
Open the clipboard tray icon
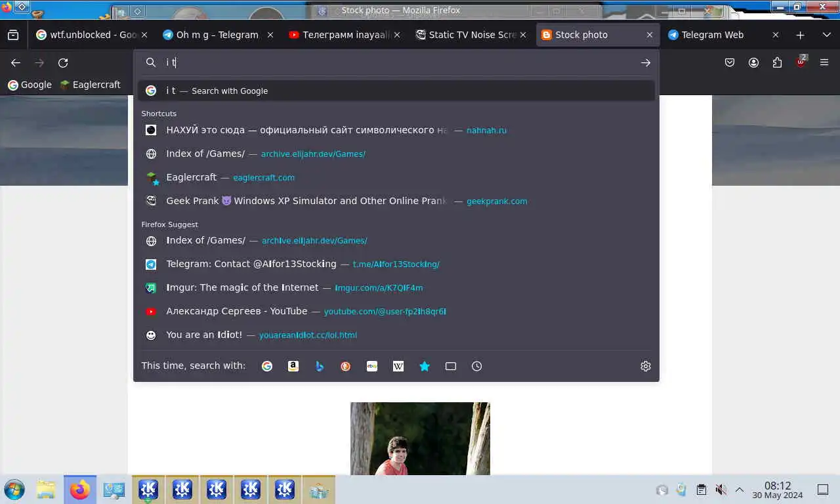click(701, 490)
